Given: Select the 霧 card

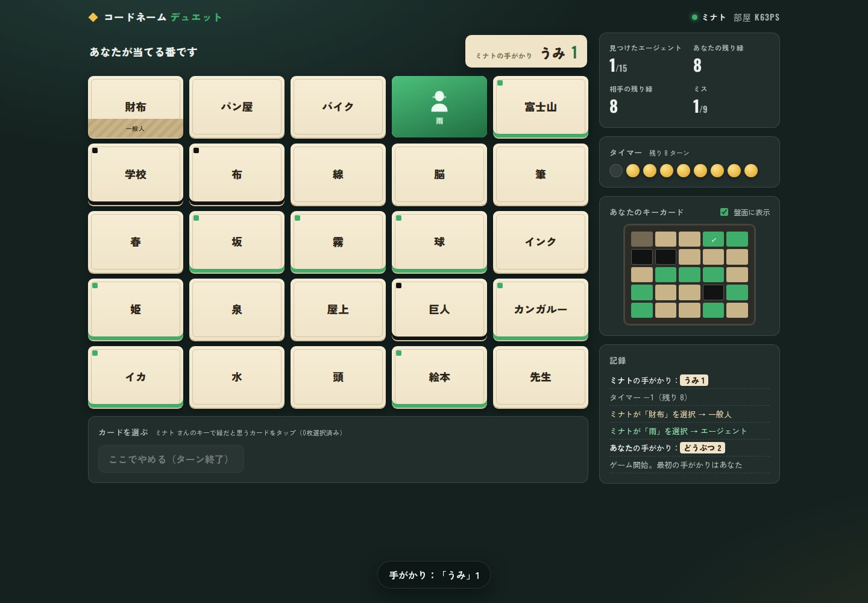Looking at the screenshot, I should pos(338,242).
